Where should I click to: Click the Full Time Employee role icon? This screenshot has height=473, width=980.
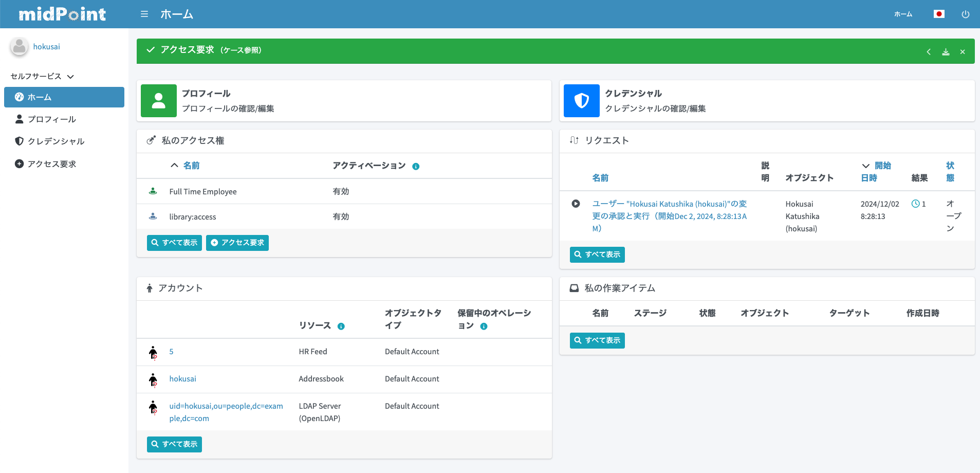point(153,191)
